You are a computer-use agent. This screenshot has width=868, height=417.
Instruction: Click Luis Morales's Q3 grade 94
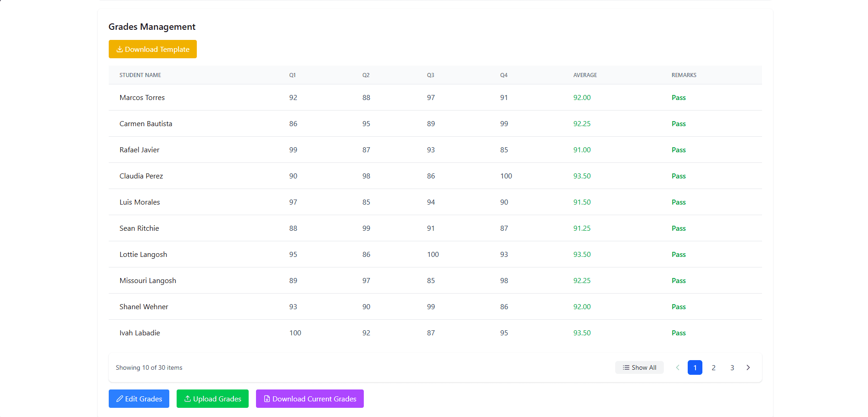pyautogui.click(x=431, y=202)
